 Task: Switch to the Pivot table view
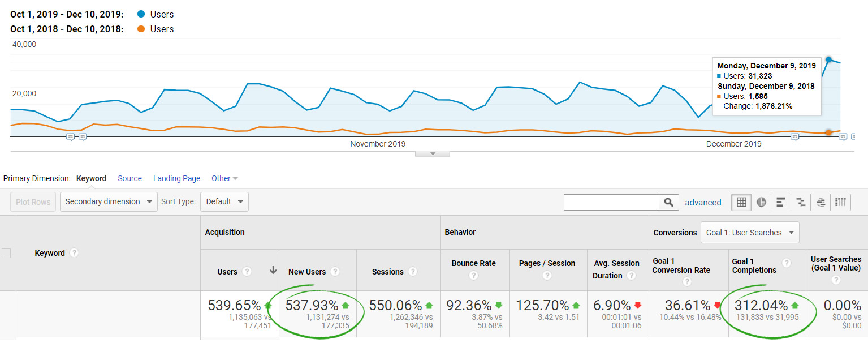coord(840,202)
